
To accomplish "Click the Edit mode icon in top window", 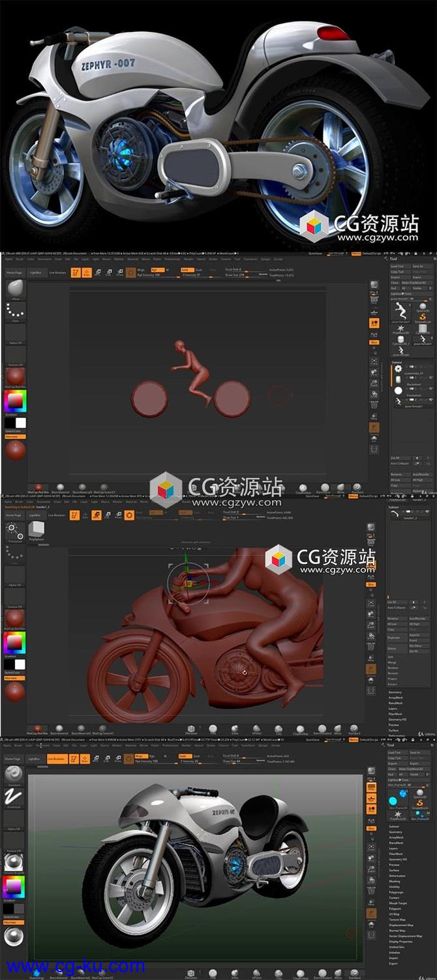I will pyautogui.click(x=75, y=273).
